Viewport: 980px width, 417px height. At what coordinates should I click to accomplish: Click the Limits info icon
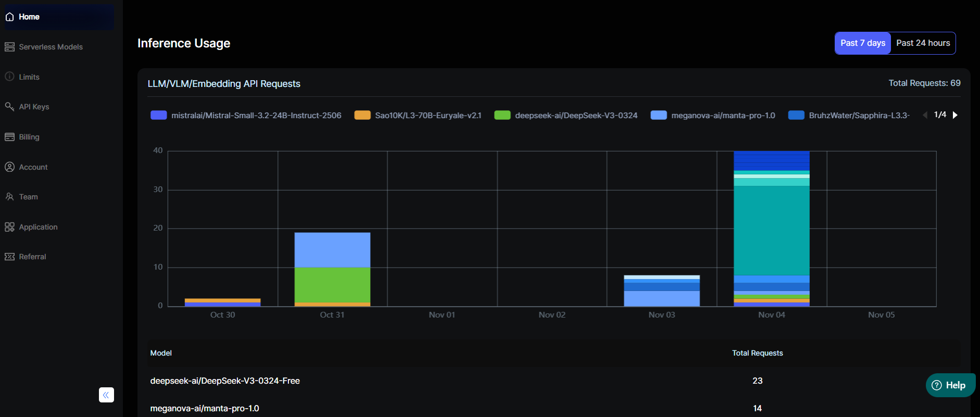pyautogui.click(x=9, y=77)
